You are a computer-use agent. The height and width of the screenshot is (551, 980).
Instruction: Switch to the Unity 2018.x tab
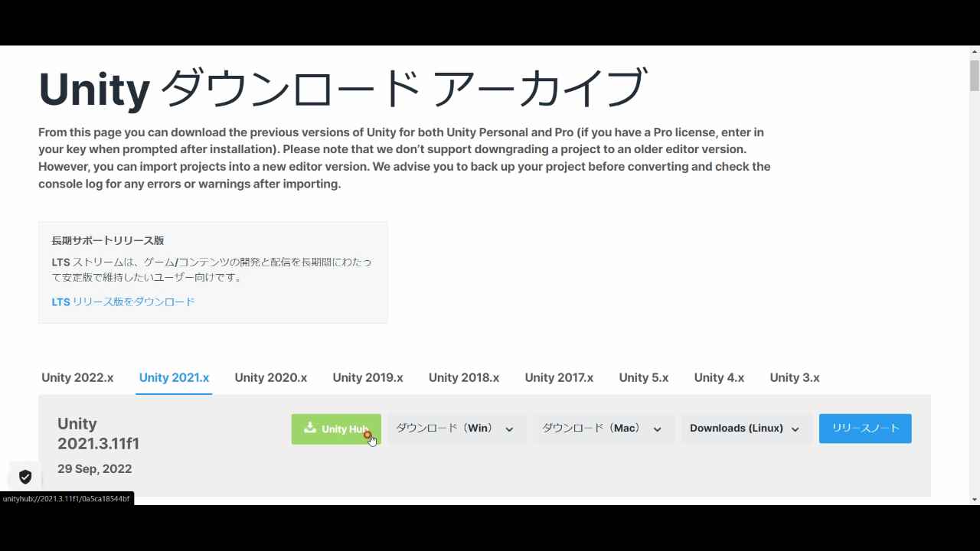[464, 377]
